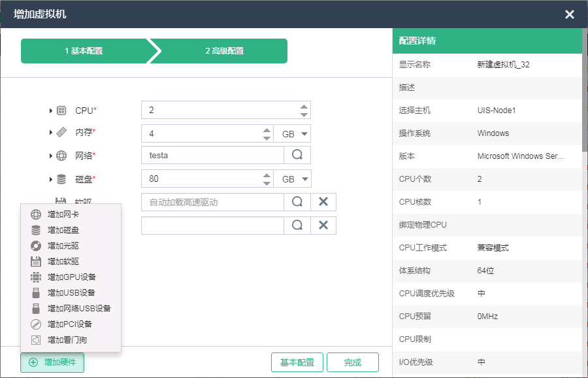Expand the CPU settings row
Screen dimensions: 588x378
(x=51, y=111)
